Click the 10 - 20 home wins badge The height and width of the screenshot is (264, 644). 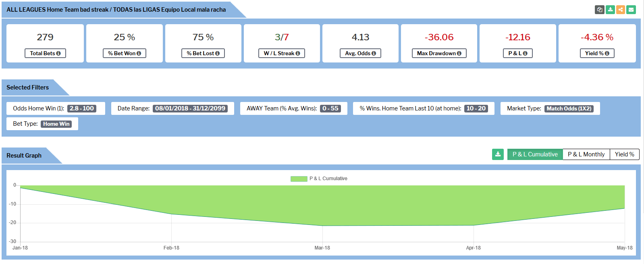476,108
